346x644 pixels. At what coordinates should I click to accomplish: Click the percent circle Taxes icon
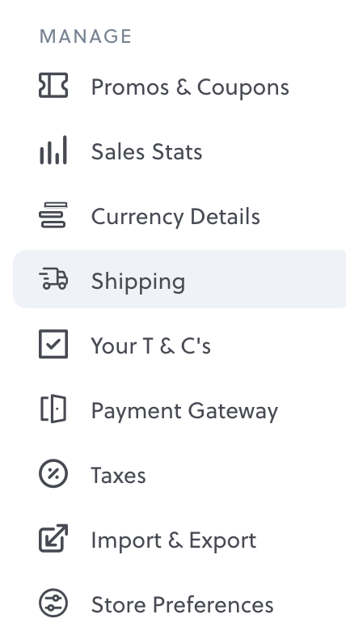click(x=53, y=473)
